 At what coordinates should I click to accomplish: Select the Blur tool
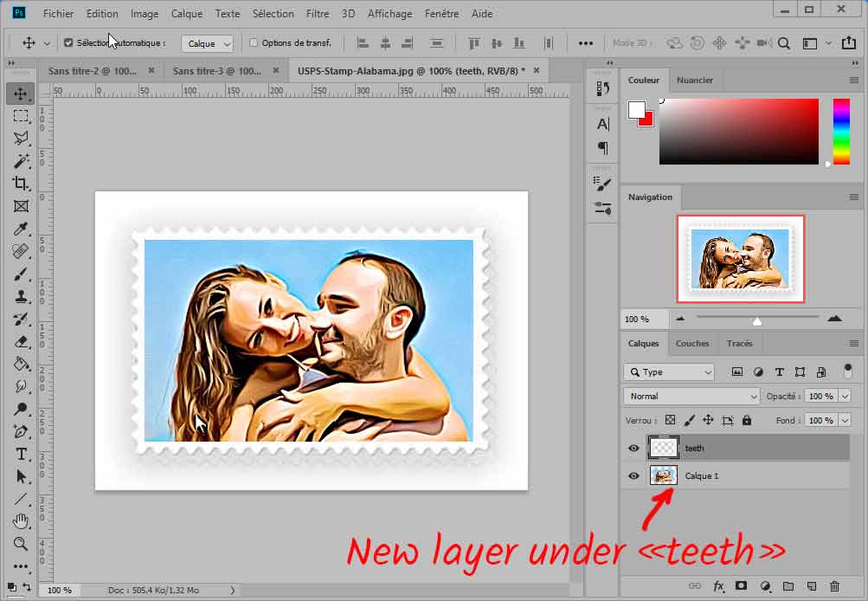coord(21,386)
